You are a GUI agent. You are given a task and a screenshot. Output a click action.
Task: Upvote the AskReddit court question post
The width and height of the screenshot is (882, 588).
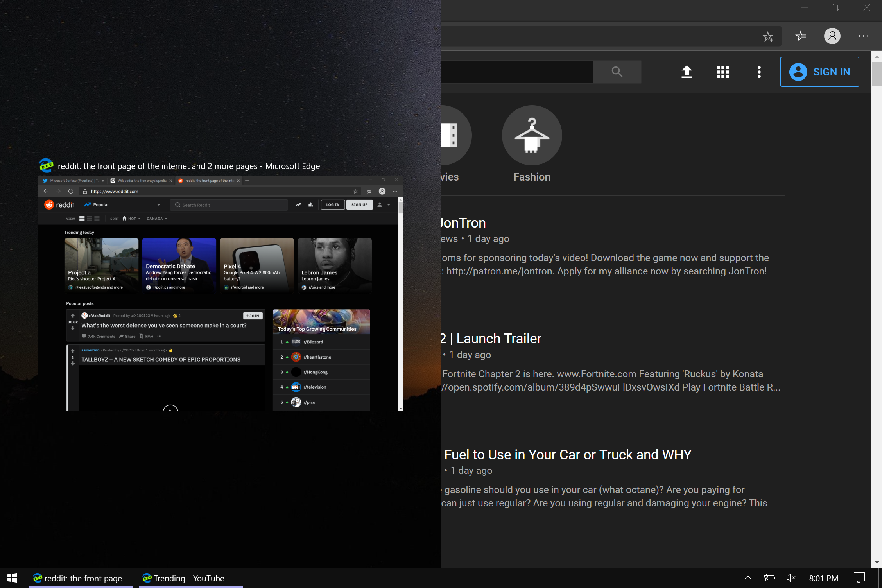tap(73, 316)
